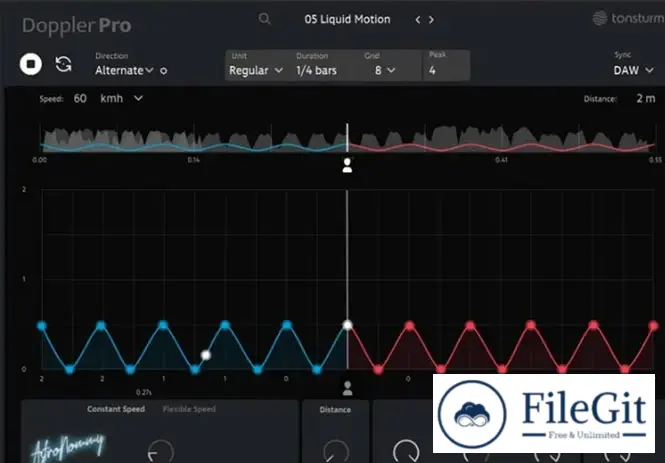This screenshot has width=665, height=463.
Task: Select the first blue trough node
Action: coord(70,370)
